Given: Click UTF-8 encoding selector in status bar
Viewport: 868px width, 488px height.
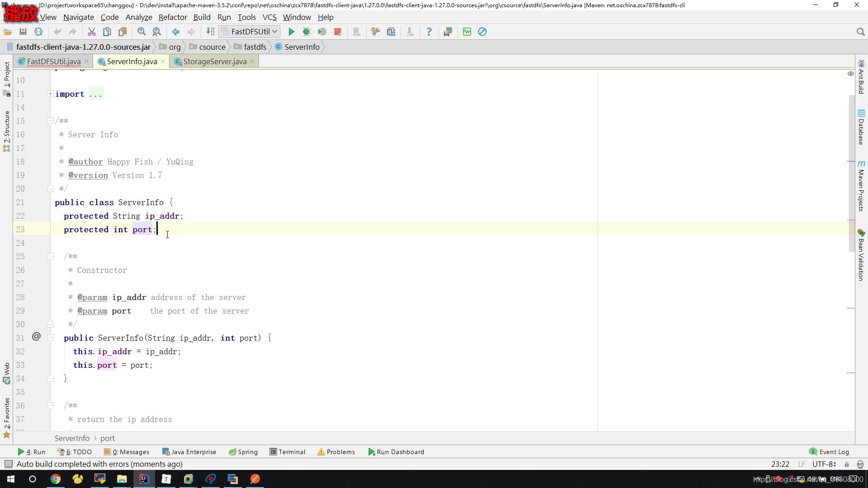Looking at the screenshot, I should click(x=824, y=464).
